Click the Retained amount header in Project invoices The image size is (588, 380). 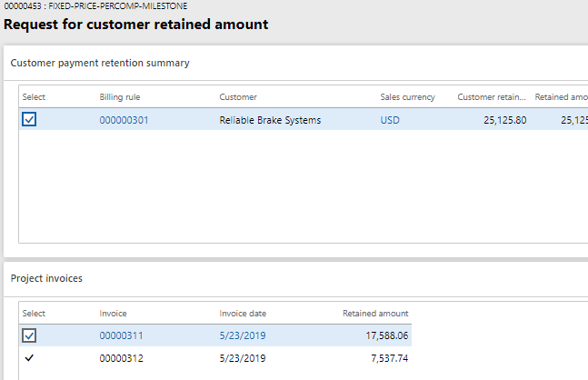(374, 314)
